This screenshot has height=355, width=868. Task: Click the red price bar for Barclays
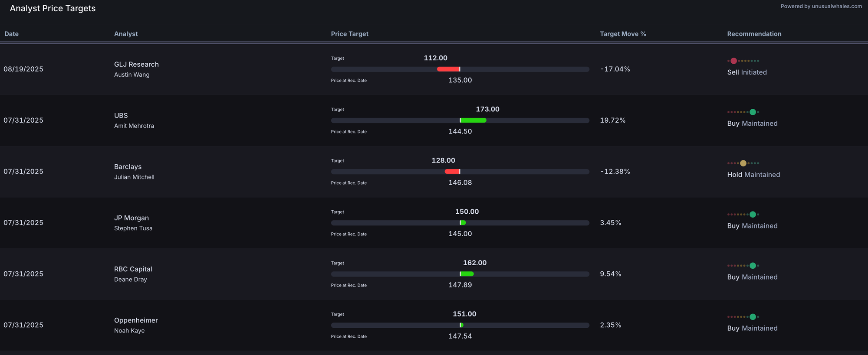452,172
